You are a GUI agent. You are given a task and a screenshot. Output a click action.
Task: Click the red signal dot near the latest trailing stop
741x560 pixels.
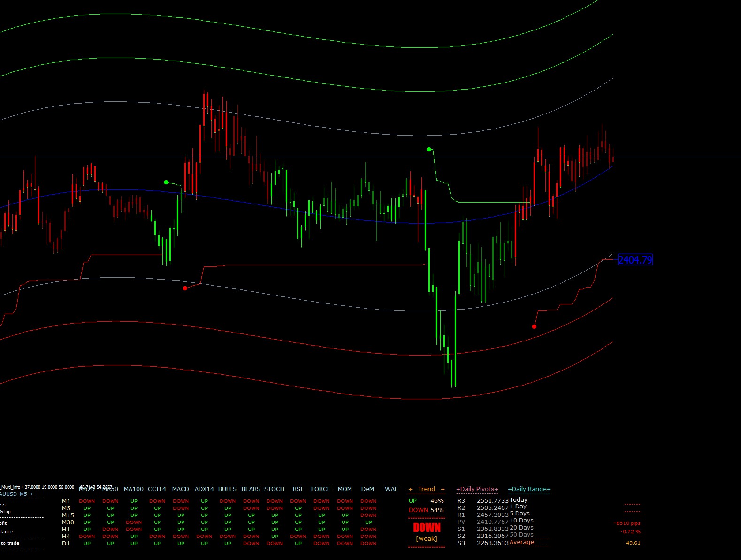click(534, 326)
